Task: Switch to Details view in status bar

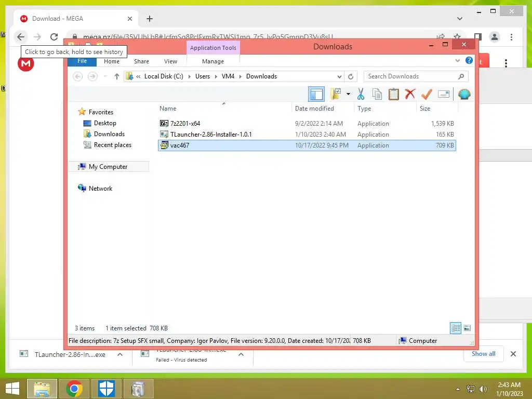Action: point(455,328)
